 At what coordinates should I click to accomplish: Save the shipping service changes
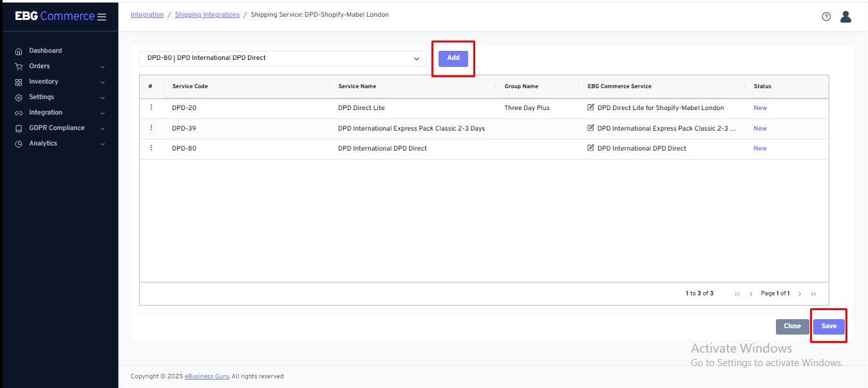[x=829, y=326]
